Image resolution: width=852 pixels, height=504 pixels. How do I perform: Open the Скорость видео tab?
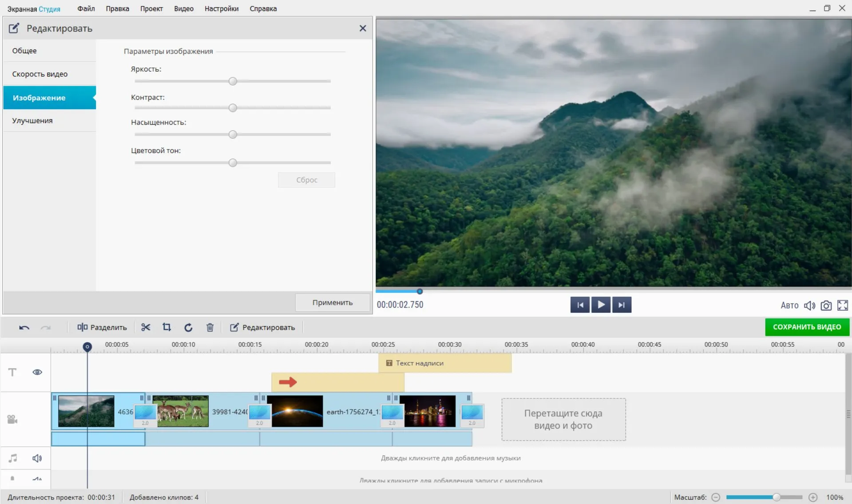[x=40, y=74]
